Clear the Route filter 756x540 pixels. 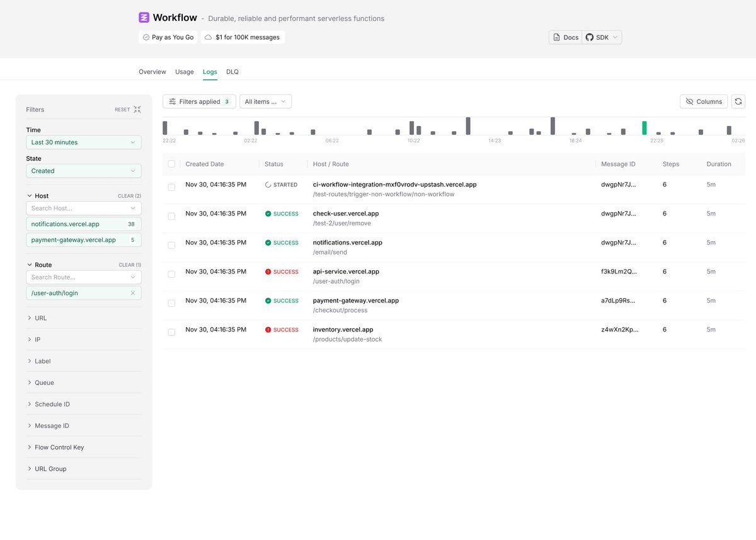point(130,265)
